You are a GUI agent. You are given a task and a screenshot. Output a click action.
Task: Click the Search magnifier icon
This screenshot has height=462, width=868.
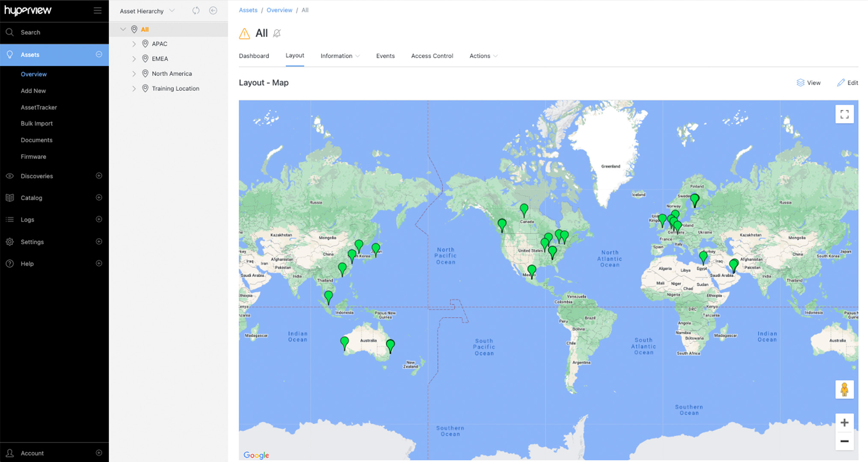(x=9, y=32)
